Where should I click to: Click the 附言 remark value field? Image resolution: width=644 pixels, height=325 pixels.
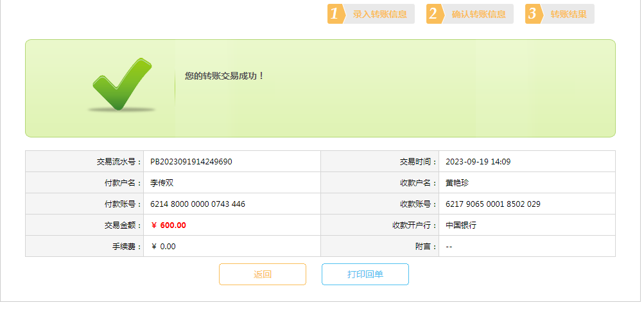coord(449,247)
